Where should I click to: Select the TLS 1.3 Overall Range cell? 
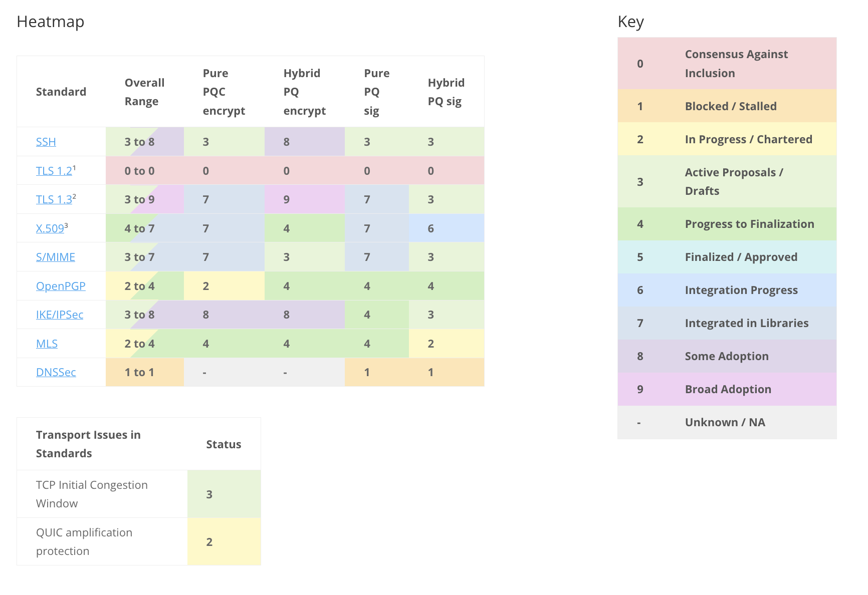tap(144, 199)
